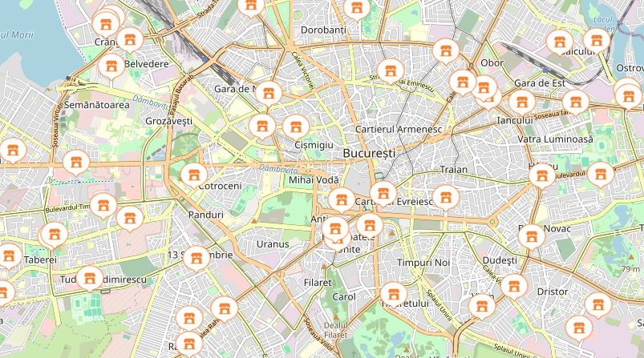Click the București city label

point(369,153)
